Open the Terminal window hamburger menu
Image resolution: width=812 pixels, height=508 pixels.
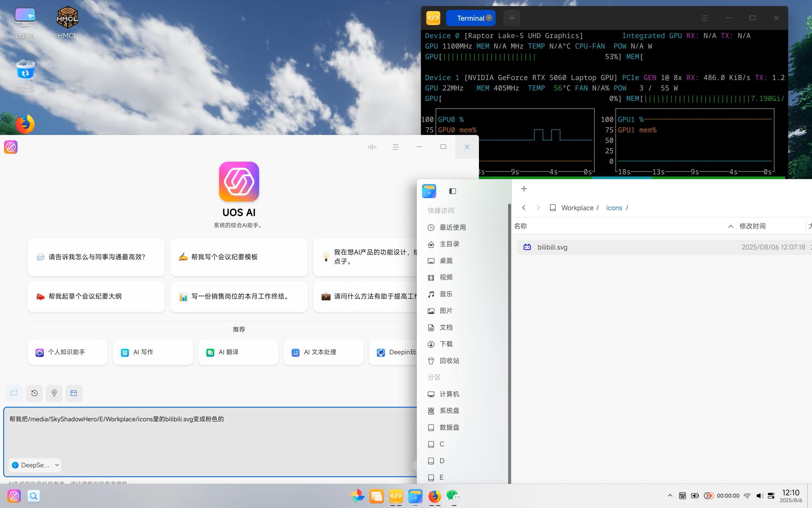tap(704, 18)
